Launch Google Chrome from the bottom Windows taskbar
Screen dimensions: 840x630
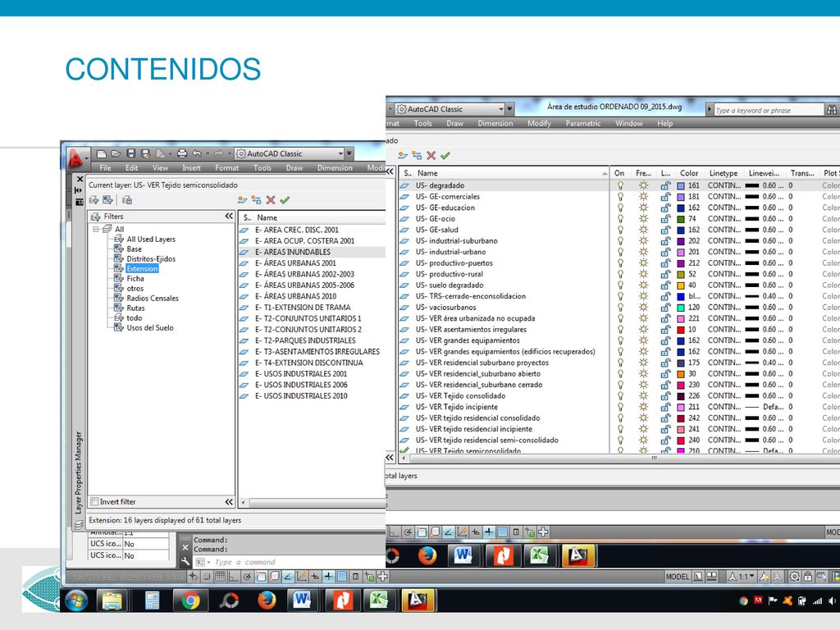point(190,600)
